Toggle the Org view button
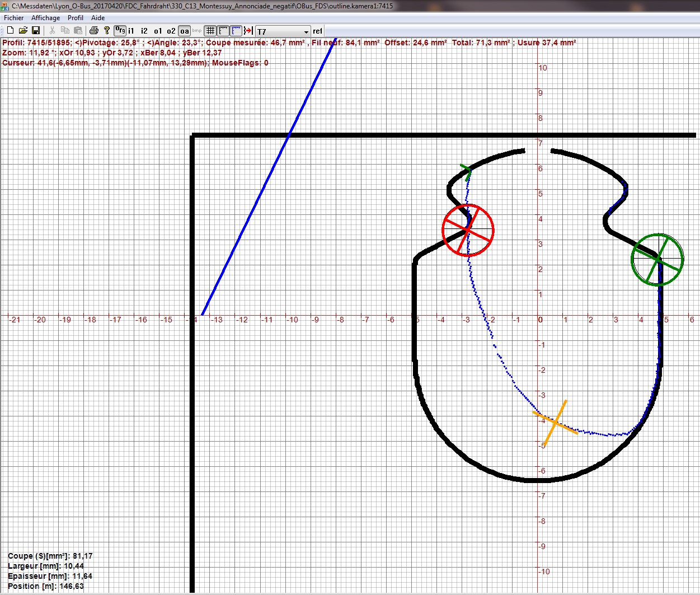 pyautogui.click(x=120, y=31)
